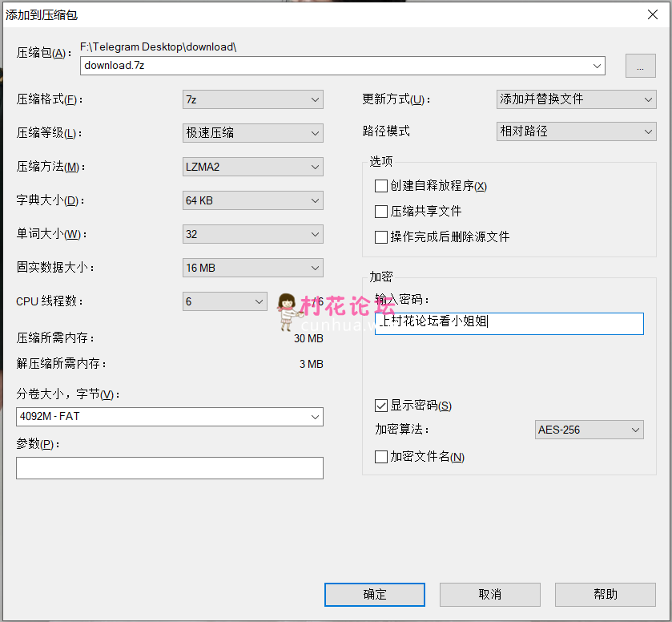
Task: Open the 压缩等级 dropdown showing 极速压缩
Action: coord(253,133)
